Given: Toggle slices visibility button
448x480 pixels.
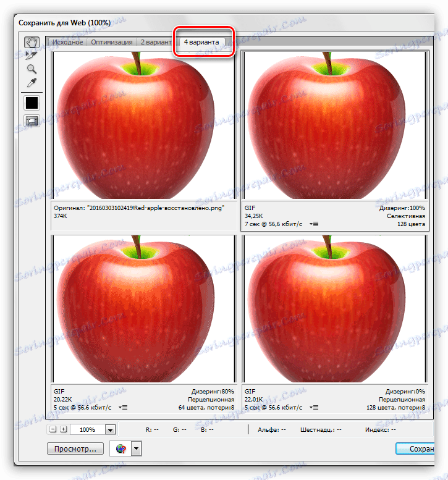Looking at the screenshot, I should tap(32, 121).
